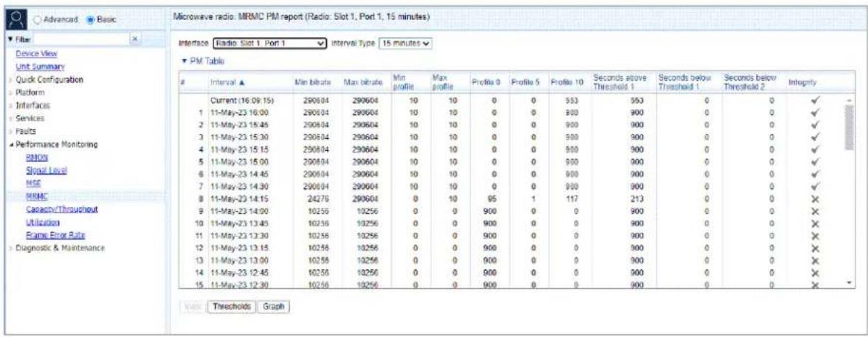Click the PM table scrollbar thumb
868x337 pixels.
pyautogui.click(x=850, y=127)
